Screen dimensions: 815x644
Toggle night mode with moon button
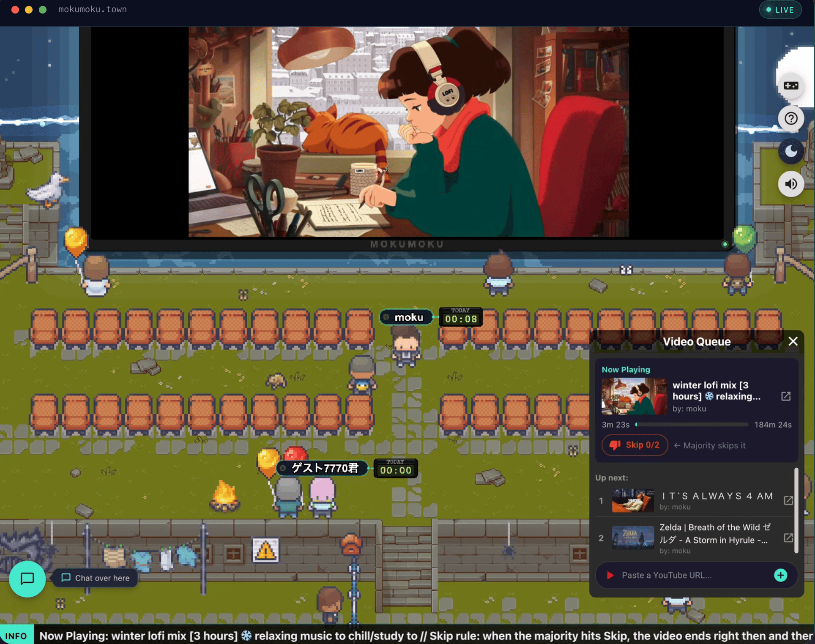point(791,151)
